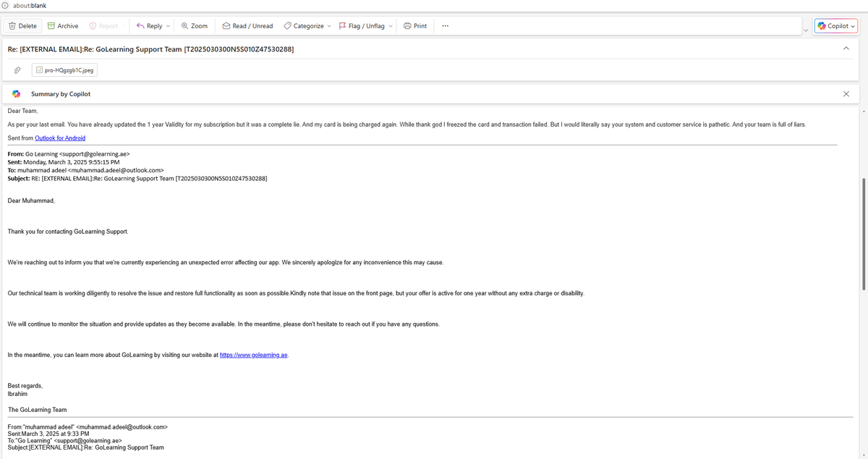This screenshot has height=459, width=868.
Task: Click 'Sent:March 3, 2025 at 9:33 PM' line
Action: (48, 434)
